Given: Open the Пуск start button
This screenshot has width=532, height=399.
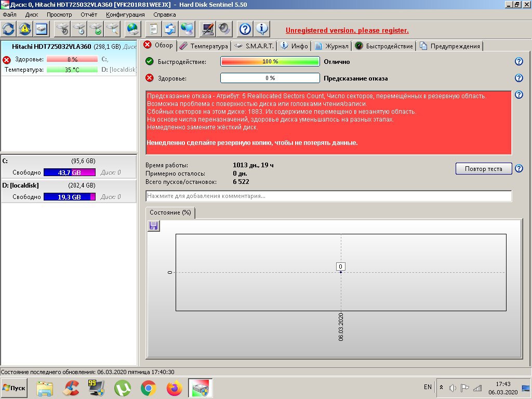Looking at the screenshot, I should click(14, 388).
